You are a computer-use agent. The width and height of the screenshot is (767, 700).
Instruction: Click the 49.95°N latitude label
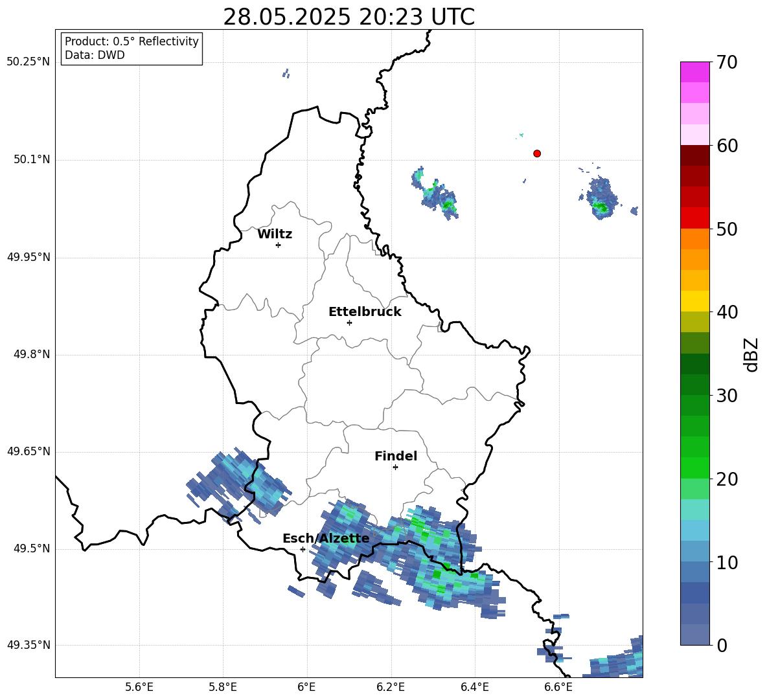point(29,257)
